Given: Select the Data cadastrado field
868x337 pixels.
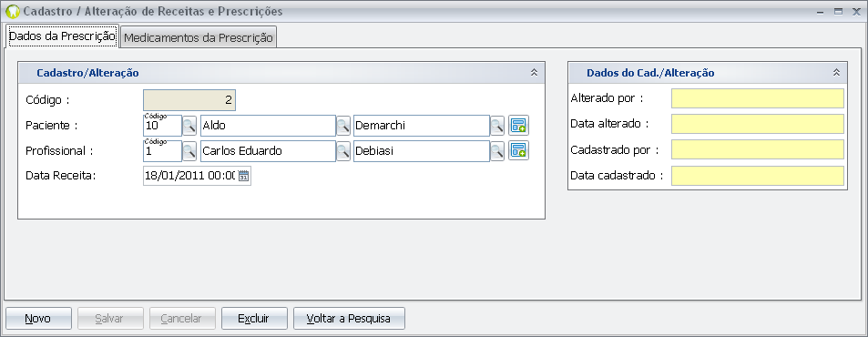Looking at the screenshot, I should (757, 176).
